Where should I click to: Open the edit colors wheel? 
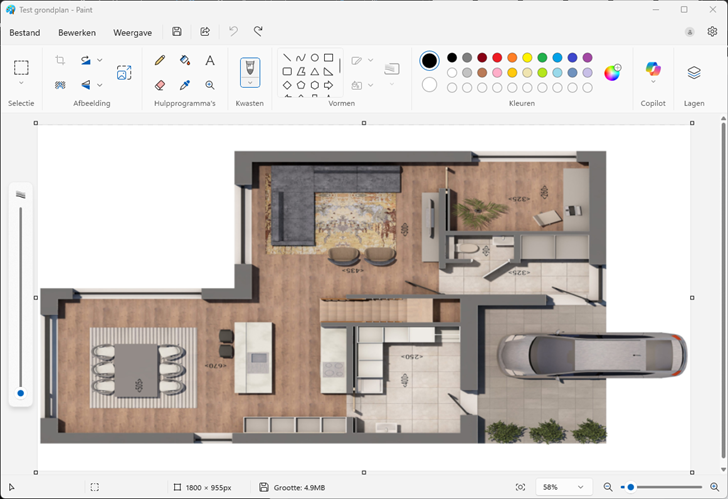point(613,71)
